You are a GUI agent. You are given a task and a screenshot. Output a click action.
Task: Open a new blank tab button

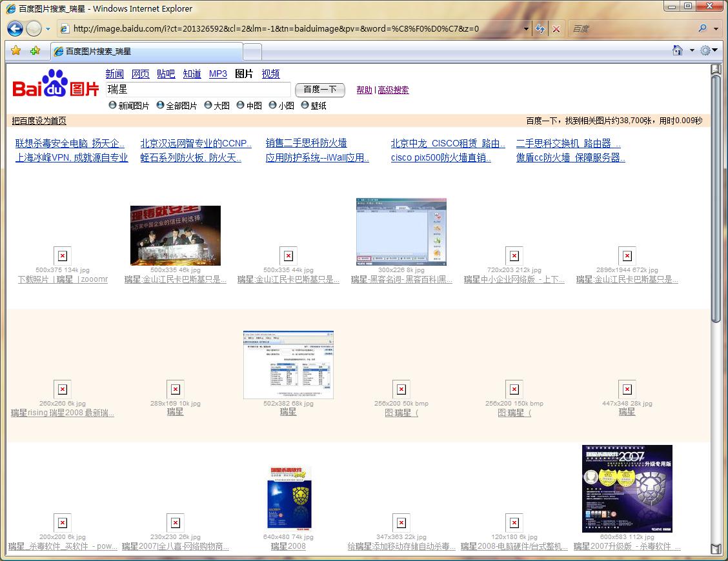[252, 52]
